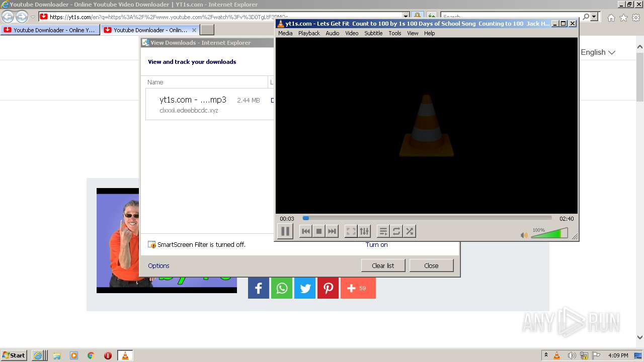This screenshot has width=644, height=362.
Task: Click the IE search box
Action: pos(511,17)
